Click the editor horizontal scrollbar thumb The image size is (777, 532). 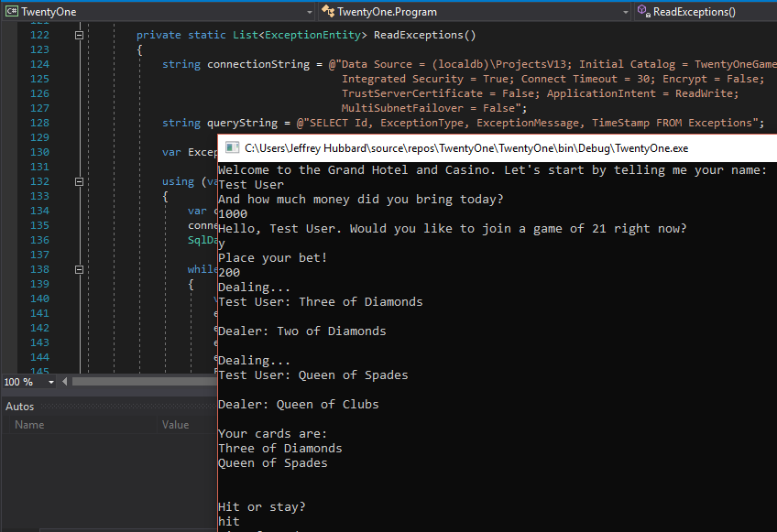144,382
